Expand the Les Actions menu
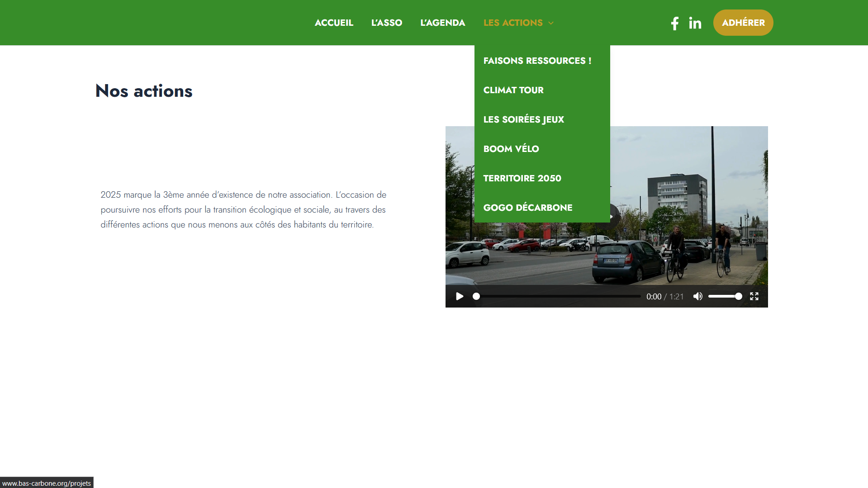Viewport: 868px width, 488px height. (x=513, y=23)
